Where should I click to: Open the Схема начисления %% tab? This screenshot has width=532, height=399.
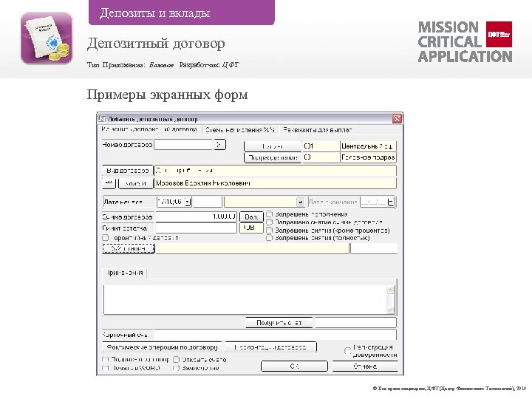click(x=240, y=129)
